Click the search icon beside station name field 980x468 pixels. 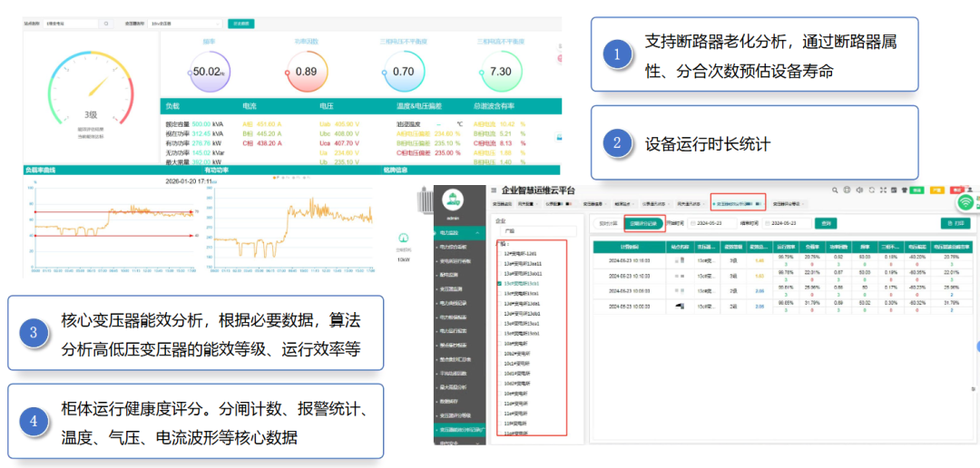click(106, 24)
